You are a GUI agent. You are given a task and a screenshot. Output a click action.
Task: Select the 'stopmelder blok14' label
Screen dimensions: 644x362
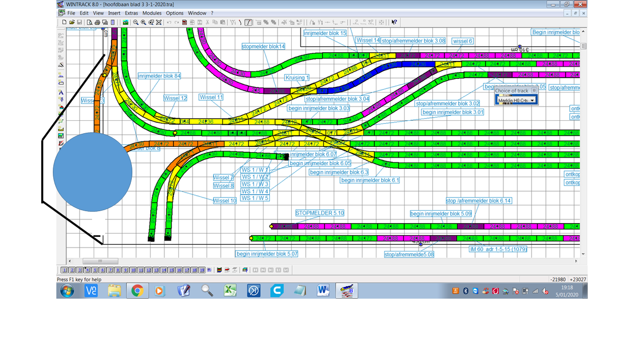pyautogui.click(x=263, y=46)
